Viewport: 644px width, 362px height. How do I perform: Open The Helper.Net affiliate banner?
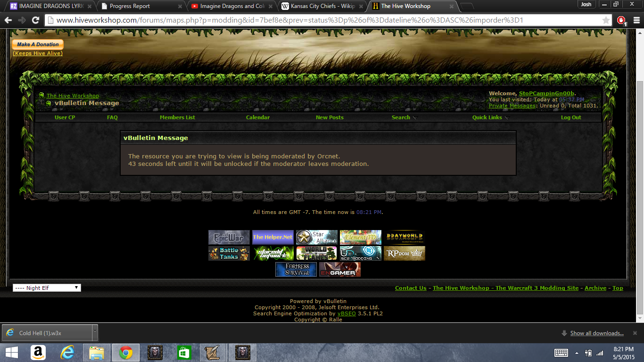pyautogui.click(x=273, y=237)
